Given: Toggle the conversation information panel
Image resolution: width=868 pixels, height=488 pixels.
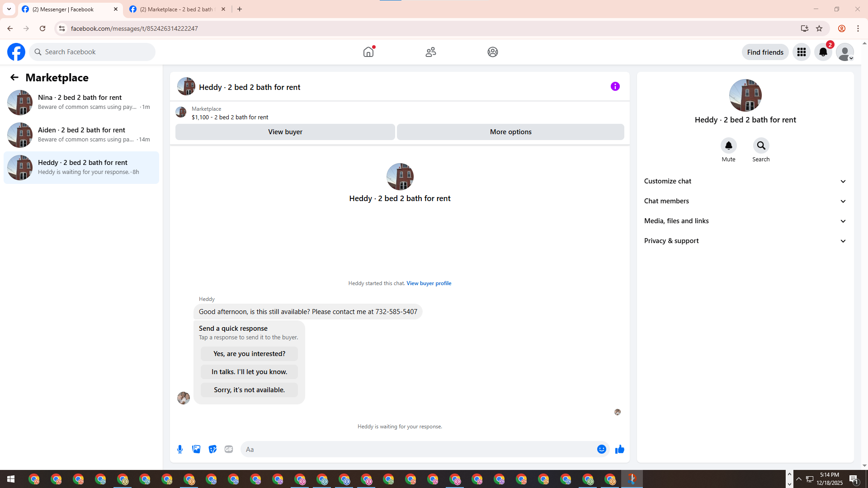Looking at the screenshot, I should click(615, 86).
